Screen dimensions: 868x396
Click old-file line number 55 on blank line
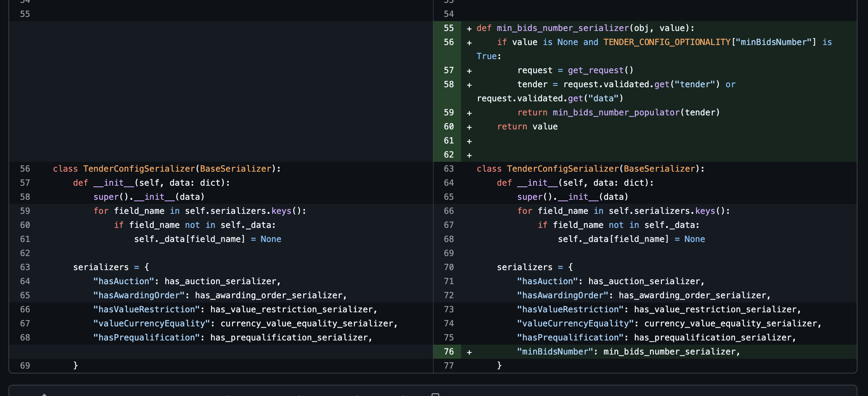pyautogui.click(x=25, y=14)
